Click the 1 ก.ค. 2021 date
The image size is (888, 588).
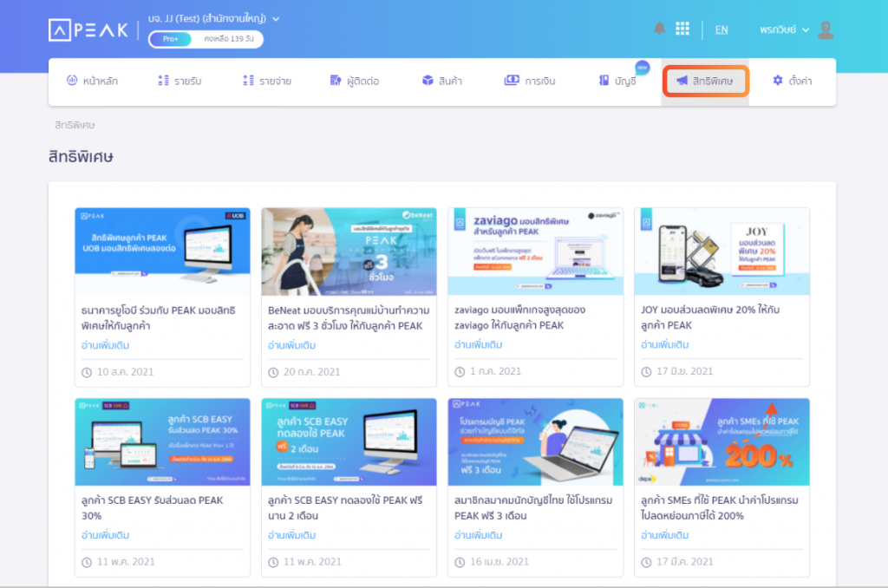tap(495, 371)
